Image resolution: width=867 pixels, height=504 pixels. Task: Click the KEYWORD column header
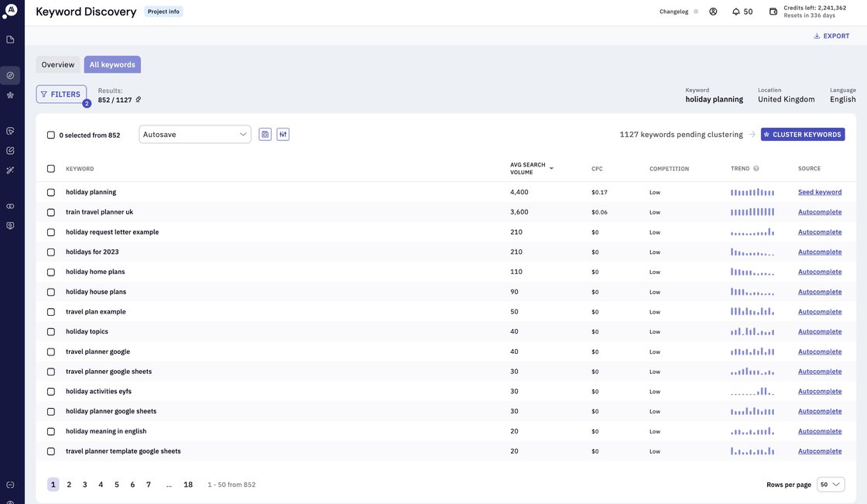pos(80,169)
